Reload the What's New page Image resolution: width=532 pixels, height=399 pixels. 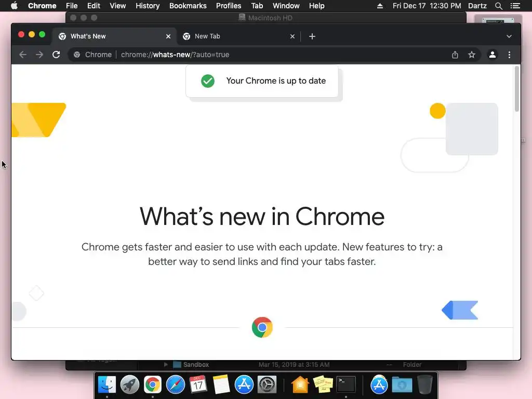click(56, 55)
